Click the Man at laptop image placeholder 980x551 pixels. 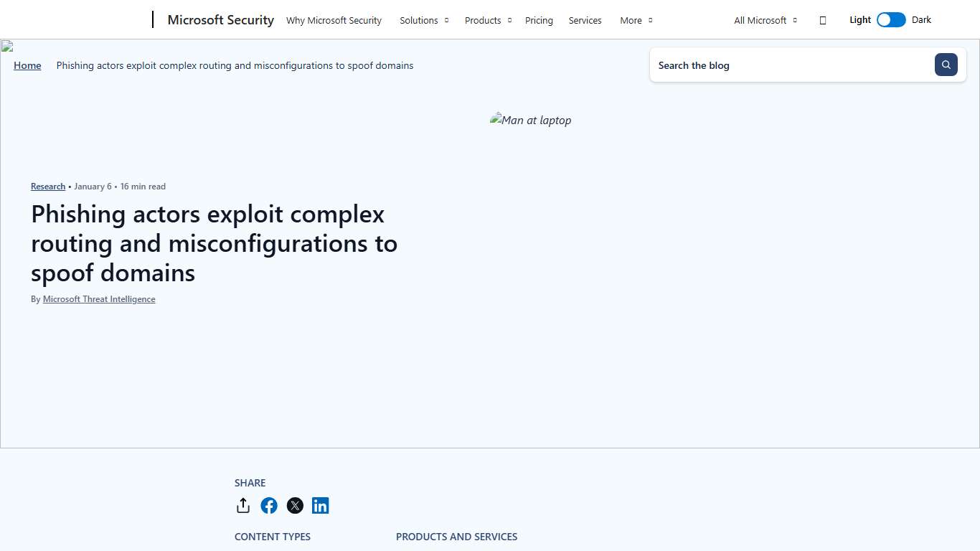point(530,120)
